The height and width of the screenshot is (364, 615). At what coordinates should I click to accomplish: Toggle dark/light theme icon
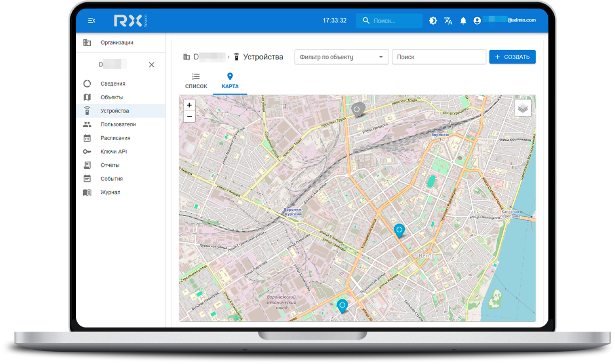click(x=433, y=21)
